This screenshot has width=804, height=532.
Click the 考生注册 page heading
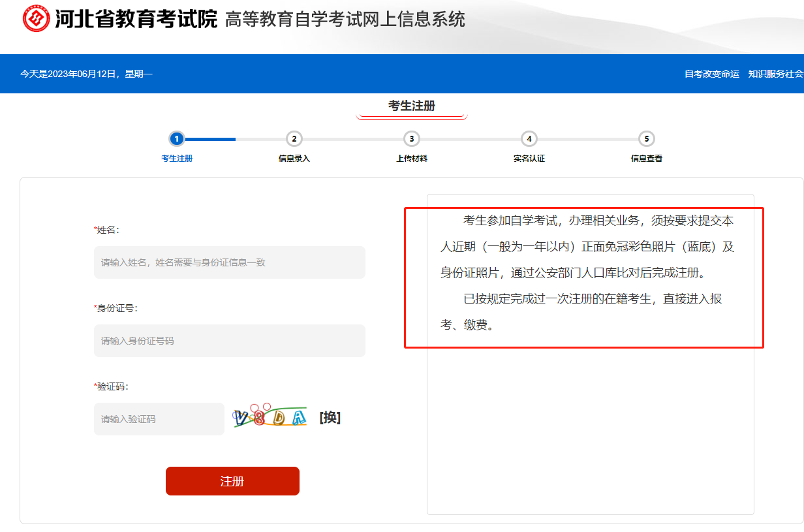click(x=411, y=106)
